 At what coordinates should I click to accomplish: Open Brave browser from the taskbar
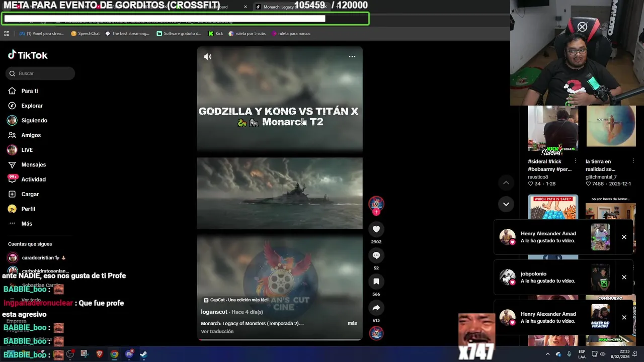click(99, 354)
